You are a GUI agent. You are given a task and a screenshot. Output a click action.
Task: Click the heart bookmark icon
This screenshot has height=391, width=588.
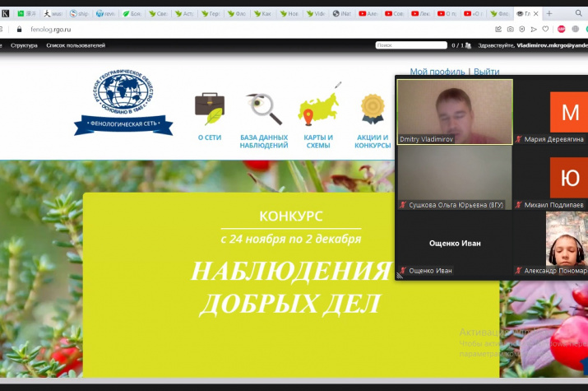click(x=545, y=30)
